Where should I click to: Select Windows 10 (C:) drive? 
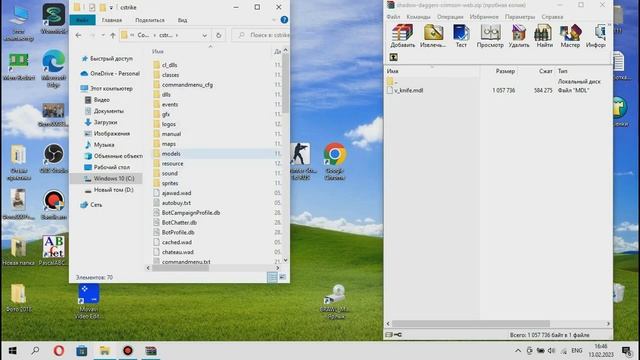tap(114, 178)
